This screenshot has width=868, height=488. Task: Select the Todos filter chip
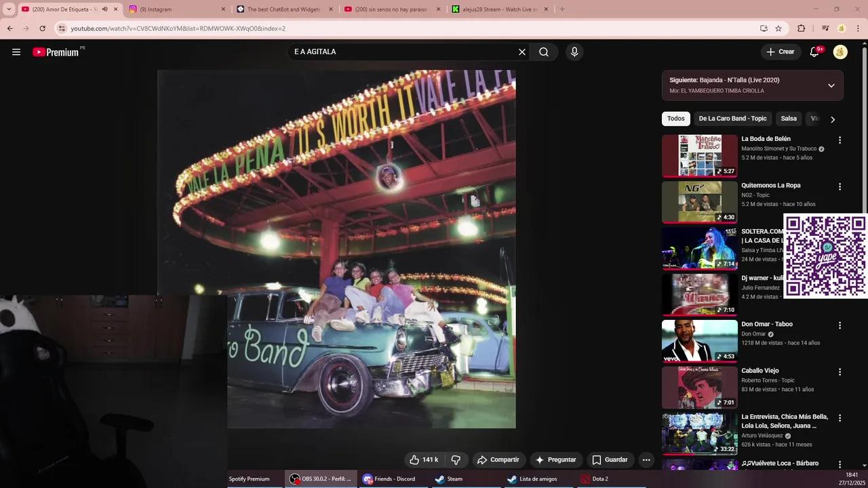[676, 119]
